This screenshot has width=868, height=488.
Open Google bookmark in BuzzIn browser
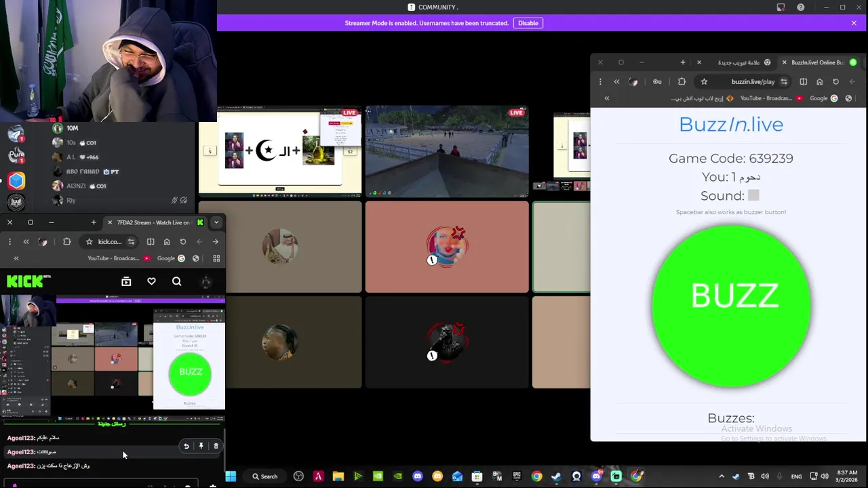click(x=824, y=98)
